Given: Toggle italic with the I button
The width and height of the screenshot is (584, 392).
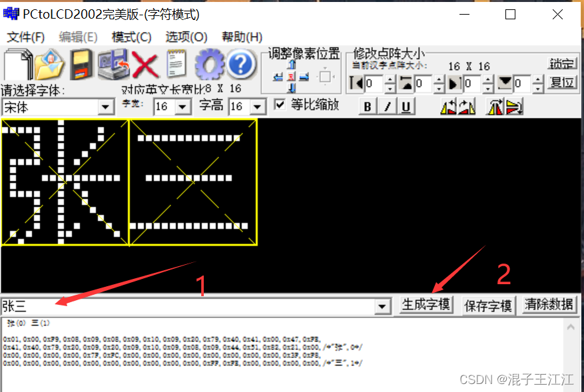Looking at the screenshot, I should (387, 107).
